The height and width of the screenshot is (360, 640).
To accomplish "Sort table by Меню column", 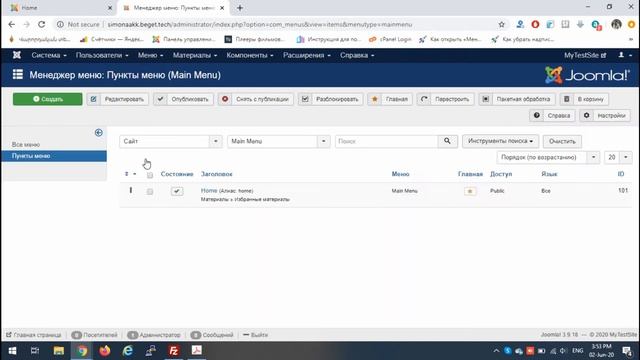I will click(400, 174).
